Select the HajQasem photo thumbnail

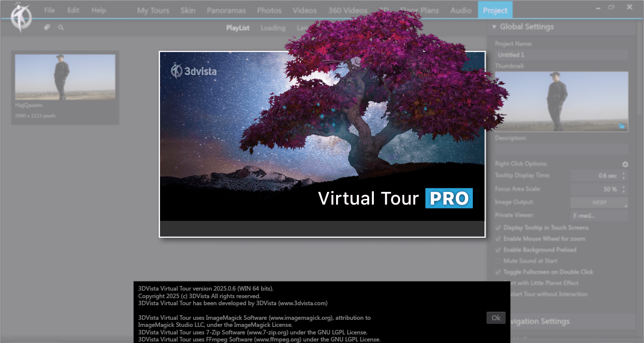pos(65,77)
